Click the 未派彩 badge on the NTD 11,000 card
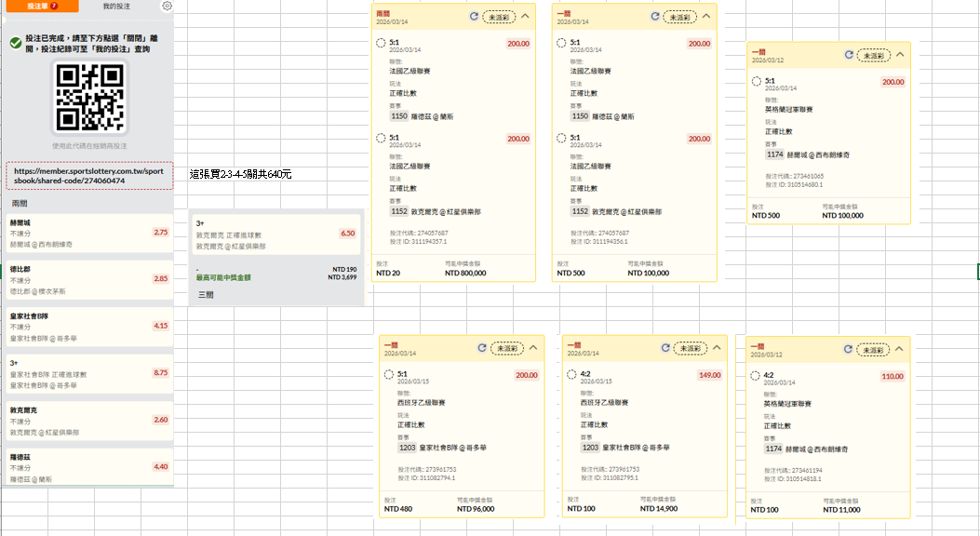 [873, 350]
